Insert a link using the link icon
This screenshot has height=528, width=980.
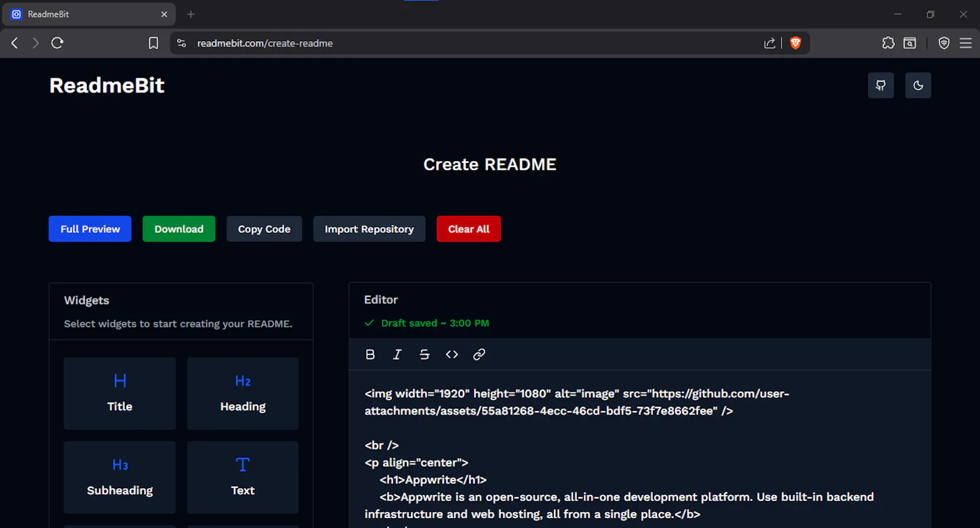[x=479, y=355]
